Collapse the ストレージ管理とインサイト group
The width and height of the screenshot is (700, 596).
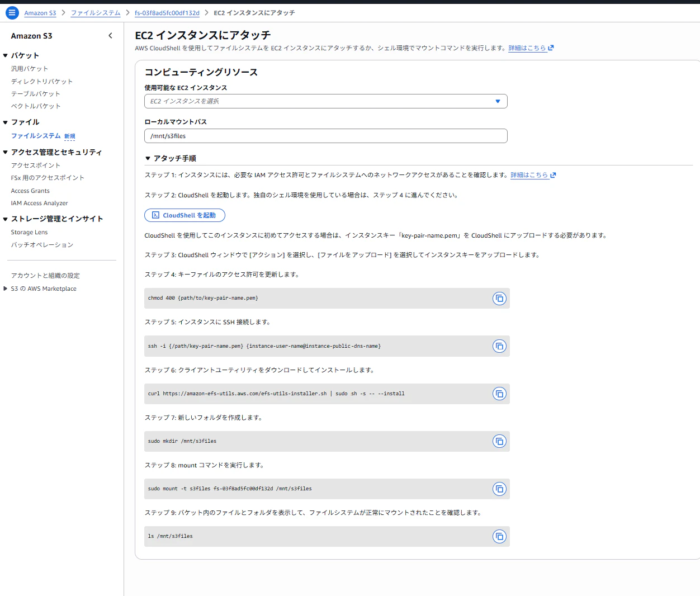tap(6, 219)
